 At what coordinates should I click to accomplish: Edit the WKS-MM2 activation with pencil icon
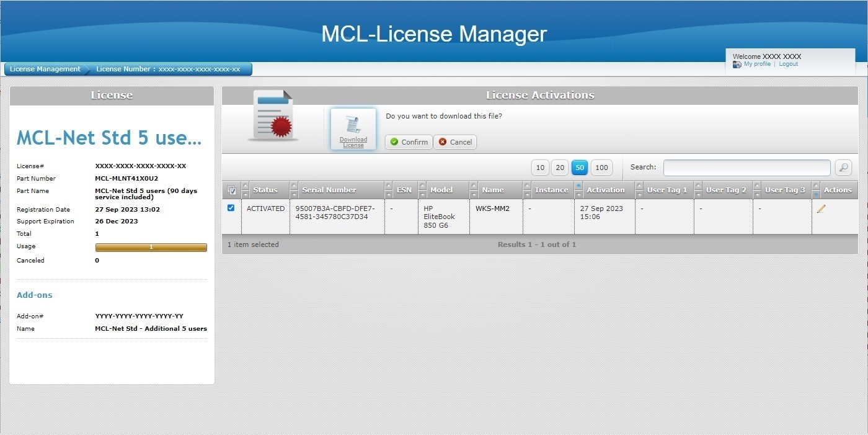click(821, 209)
